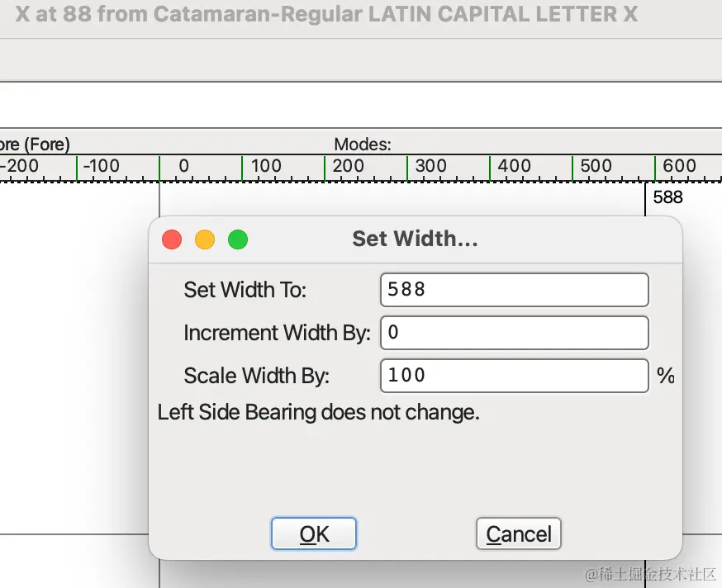The image size is (722, 588).
Task: Click the 500 mark on the ruler
Action: point(596,166)
